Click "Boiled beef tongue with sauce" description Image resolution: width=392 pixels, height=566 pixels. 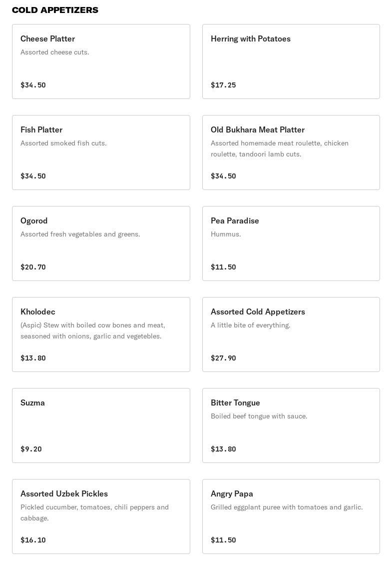pos(259,416)
